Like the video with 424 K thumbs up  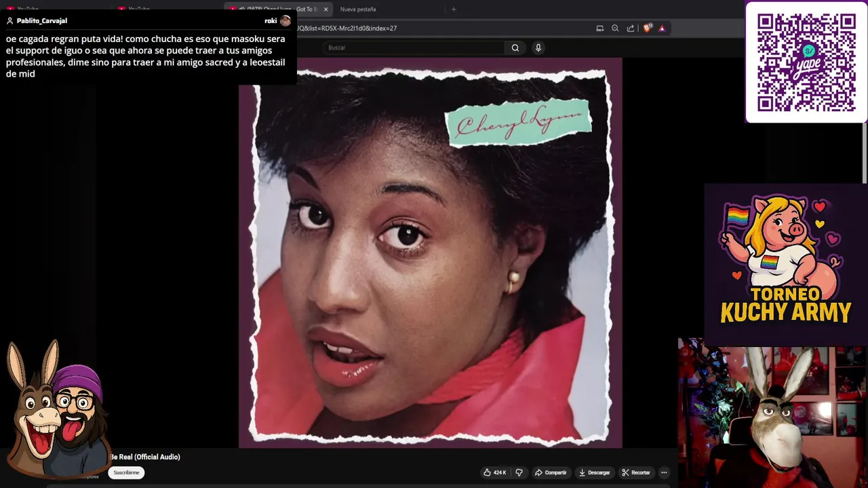[494, 472]
